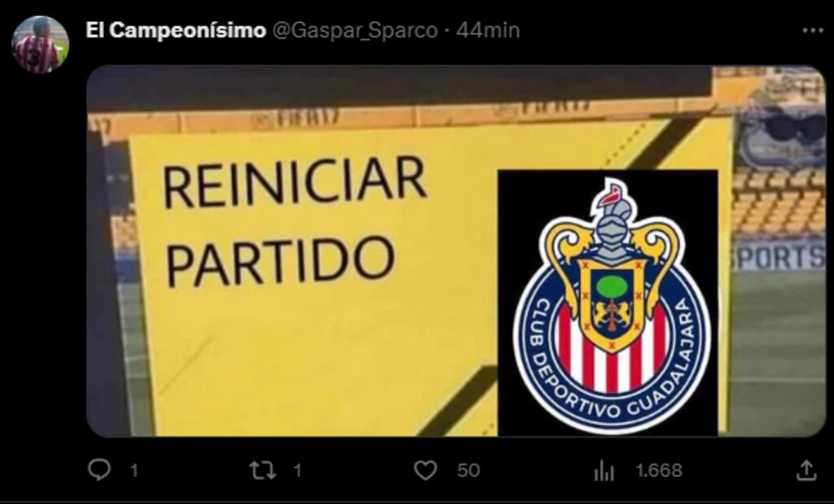834x504 pixels.
Task: Open tweet analytics bar chart icon
Action: coord(604,471)
